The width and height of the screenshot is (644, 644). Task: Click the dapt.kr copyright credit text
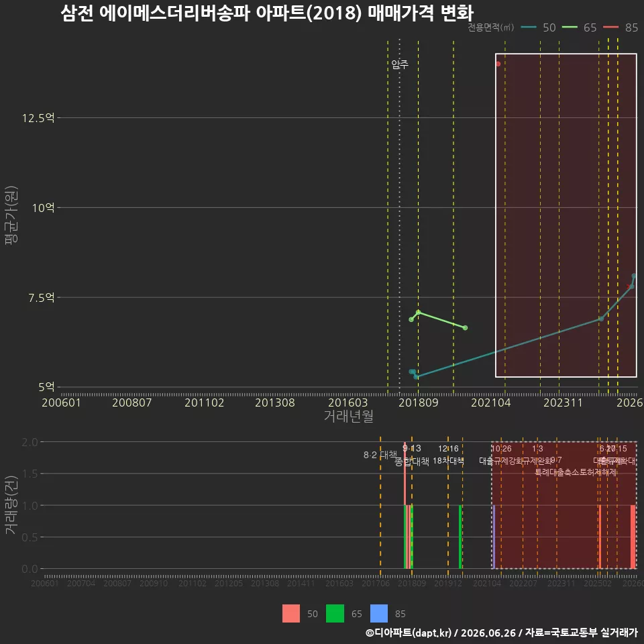(502, 633)
